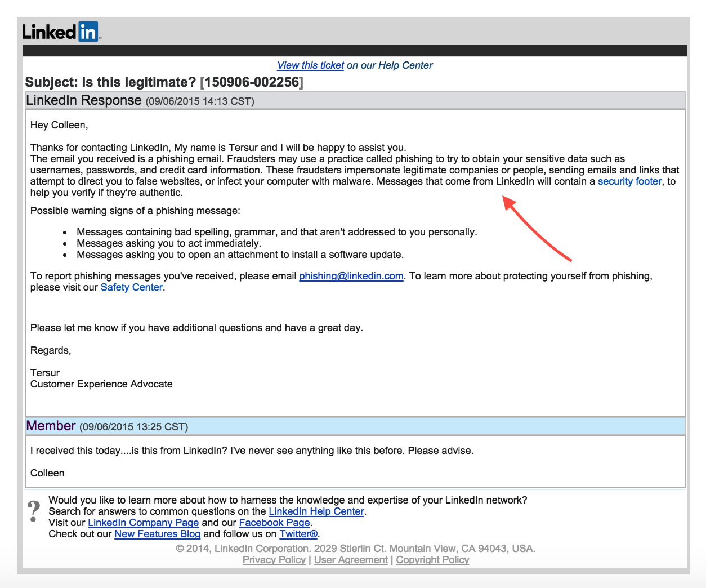Screen dimensions: 706x588
Task: Click the member message 'I received this today'
Action: pos(252,451)
